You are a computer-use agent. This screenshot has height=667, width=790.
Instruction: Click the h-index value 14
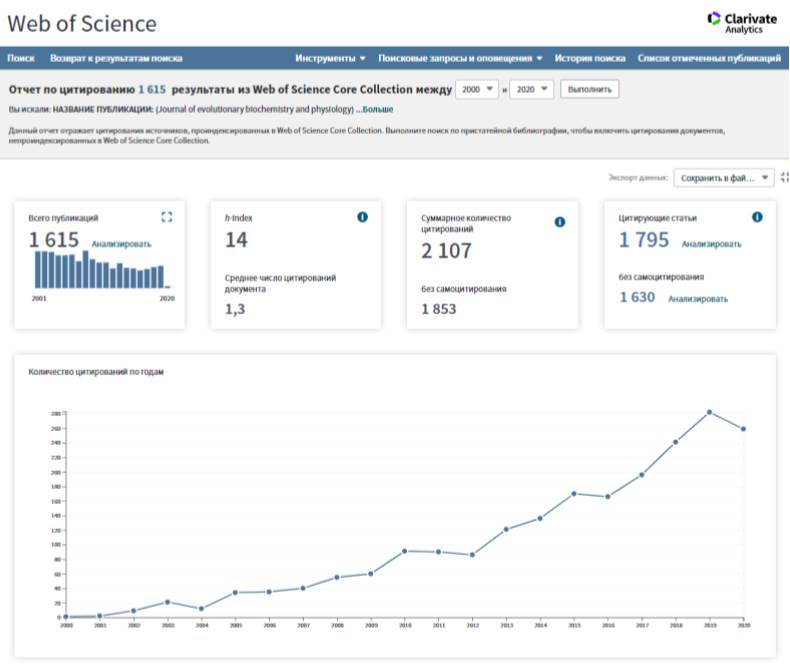click(x=236, y=240)
